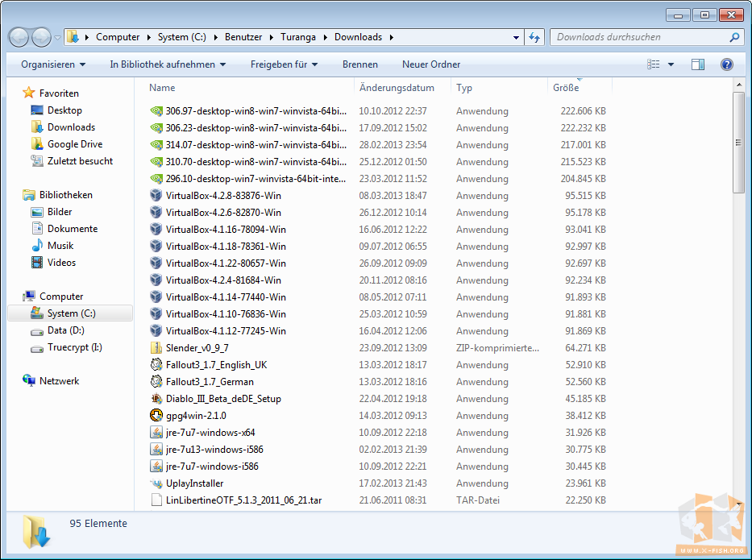Select the System (C:) drive in sidebar
Image resolution: width=752 pixels, height=560 pixels.
[70, 313]
